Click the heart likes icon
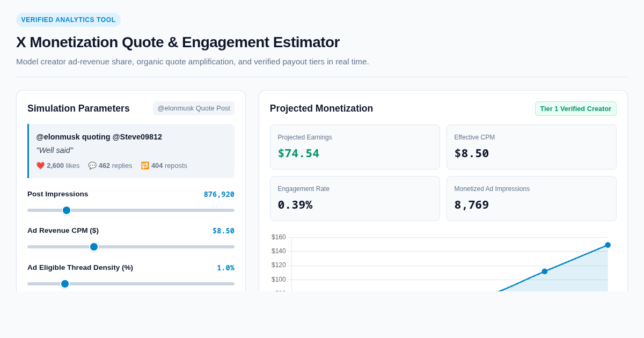Viewport: 644px width, 338px height. click(40, 166)
